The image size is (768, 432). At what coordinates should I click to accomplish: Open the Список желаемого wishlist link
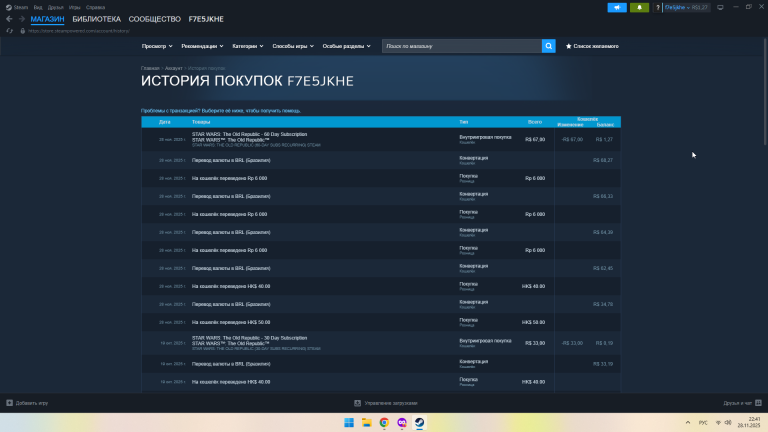[x=596, y=46]
